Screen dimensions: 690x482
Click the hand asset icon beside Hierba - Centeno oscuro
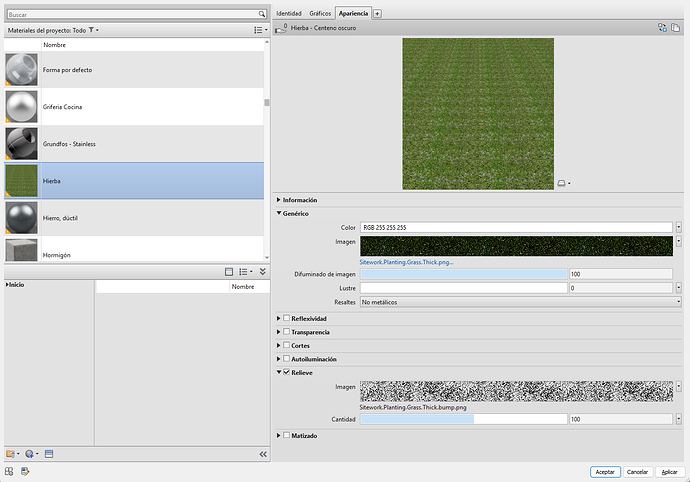pos(281,28)
